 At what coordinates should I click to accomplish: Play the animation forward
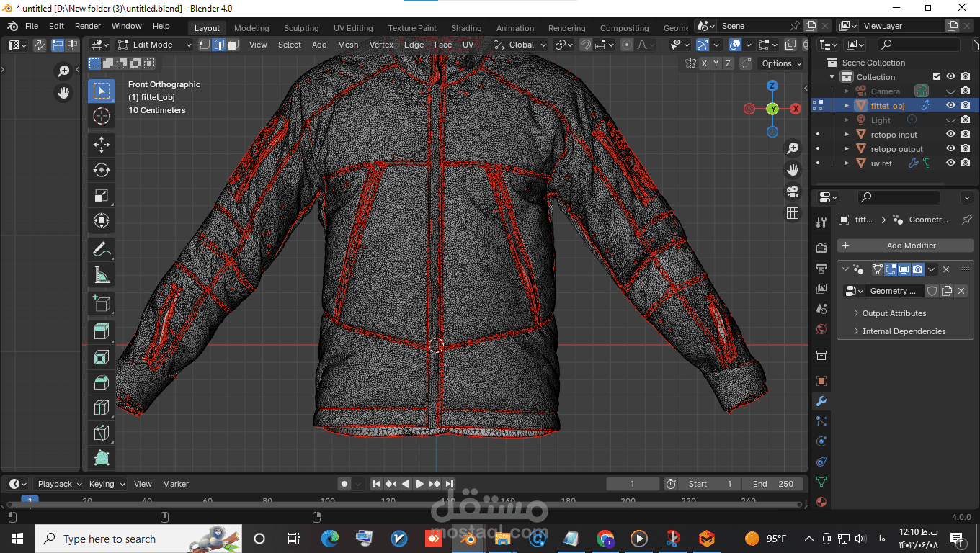[420, 484]
